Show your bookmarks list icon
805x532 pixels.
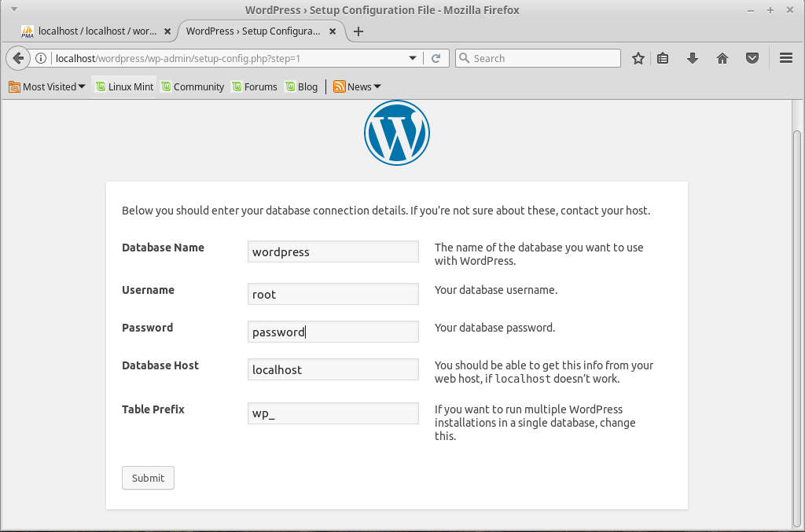pyautogui.click(x=663, y=58)
